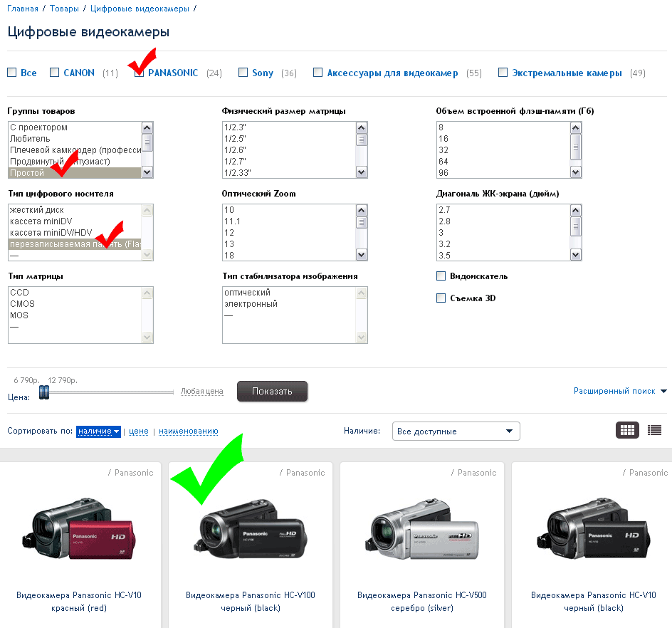This screenshot has height=628, width=672.
Task: Select 'CMOS' matrix type
Action: (75, 303)
